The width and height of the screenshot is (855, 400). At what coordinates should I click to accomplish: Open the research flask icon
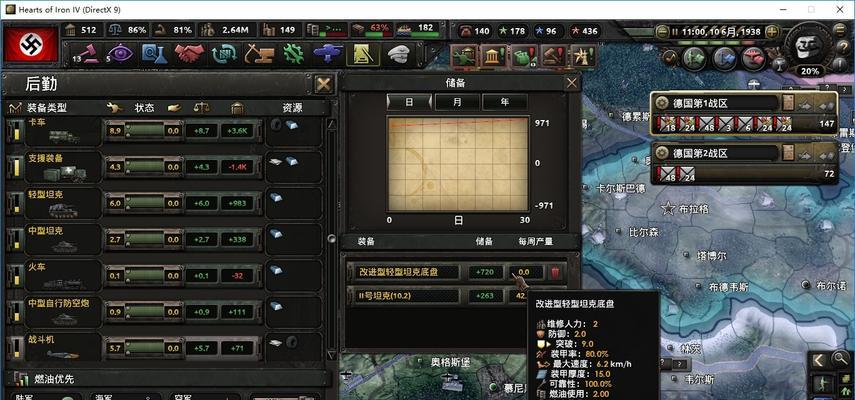point(154,54)
